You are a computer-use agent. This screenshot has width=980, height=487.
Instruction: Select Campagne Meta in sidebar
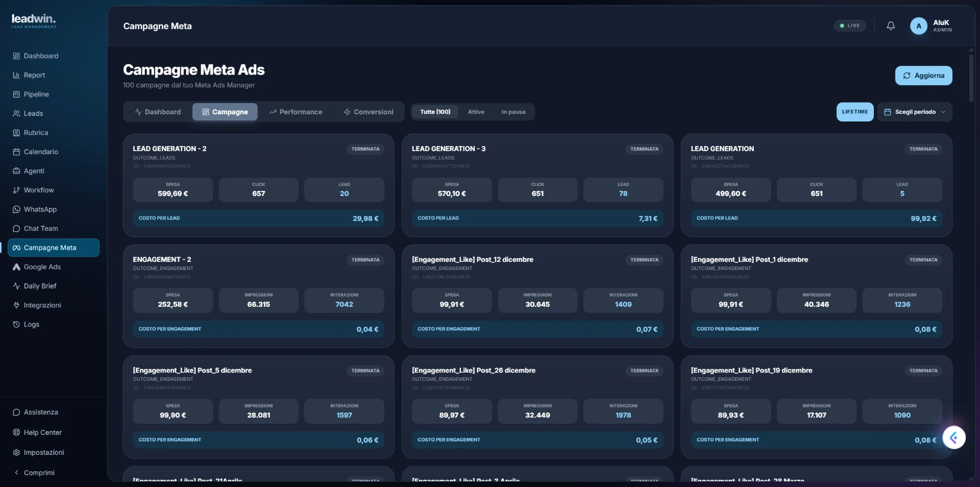pyautogui.click(x=53, y=248)
